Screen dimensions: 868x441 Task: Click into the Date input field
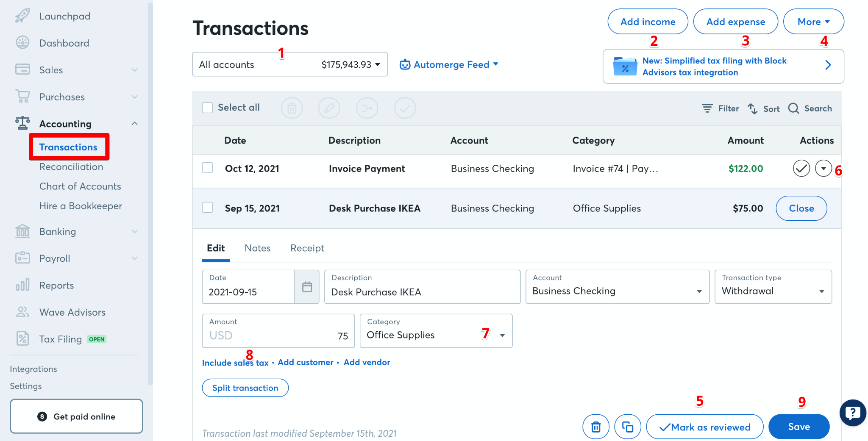click(248, 287)
